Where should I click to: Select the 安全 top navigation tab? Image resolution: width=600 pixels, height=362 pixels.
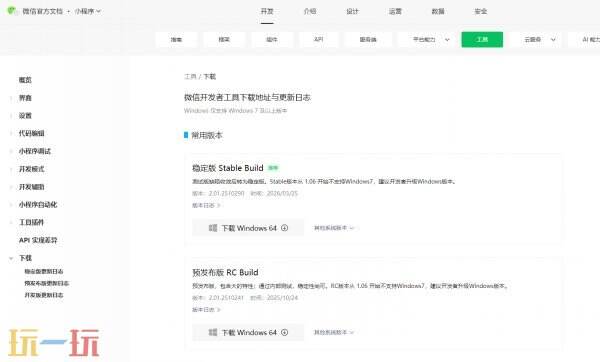481,11
